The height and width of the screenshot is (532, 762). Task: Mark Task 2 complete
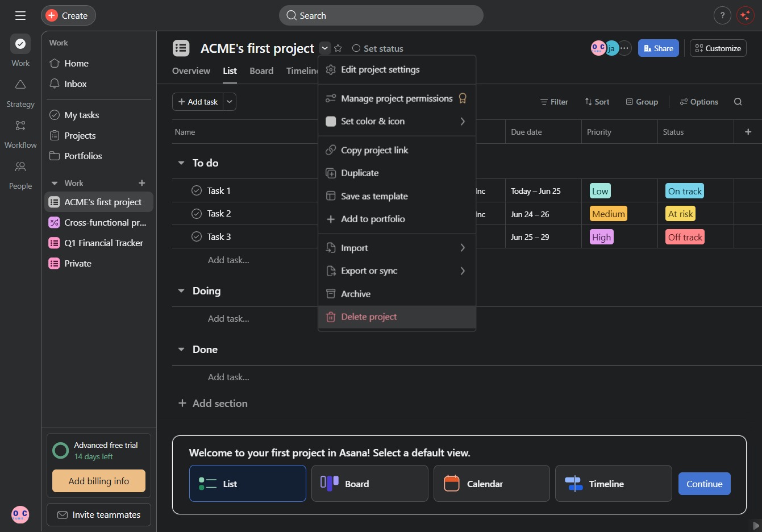pos(197,214)
